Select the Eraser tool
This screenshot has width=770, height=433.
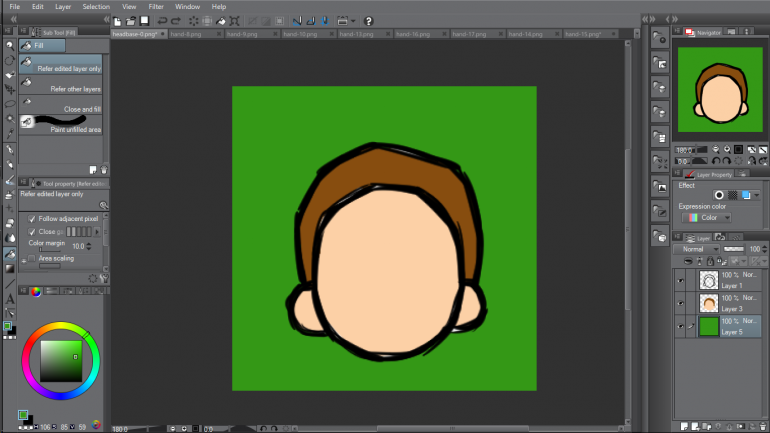[x=10, y=223]
